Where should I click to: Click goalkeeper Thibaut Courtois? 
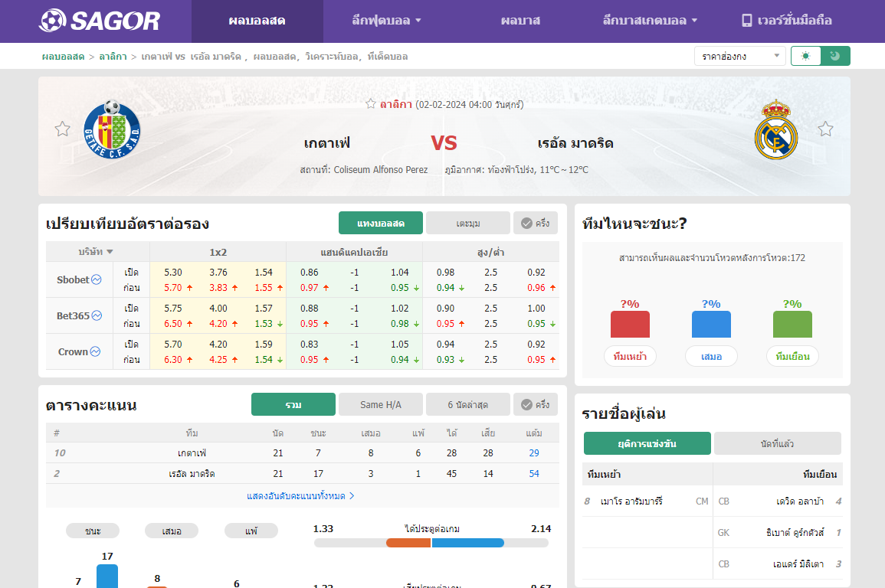click(x=795, y=532)
